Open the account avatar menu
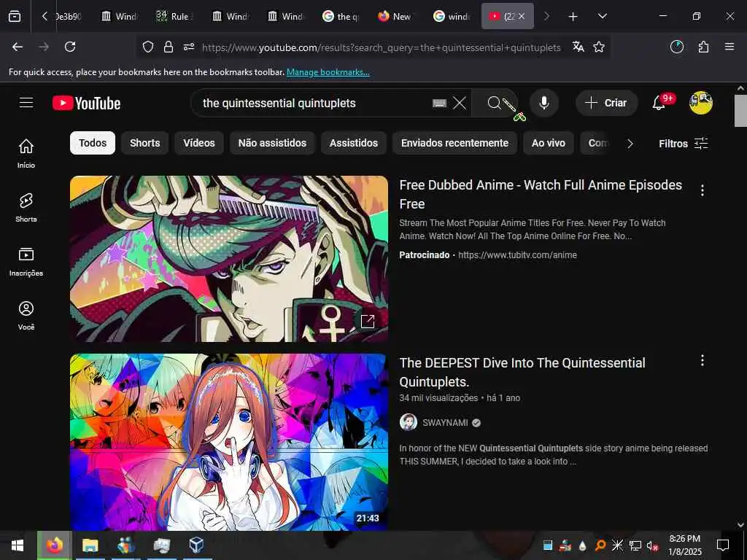The width and height of the screenshot is (747, 560). coord(701,103)
